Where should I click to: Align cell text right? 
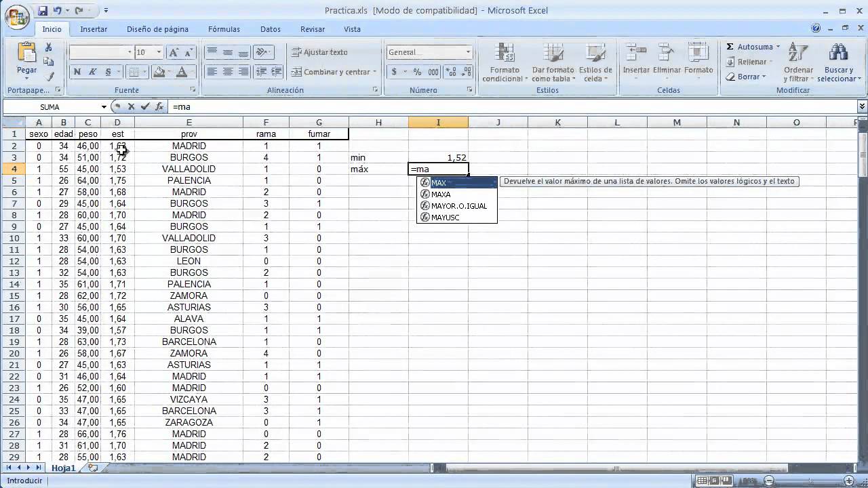coord(243,72)
